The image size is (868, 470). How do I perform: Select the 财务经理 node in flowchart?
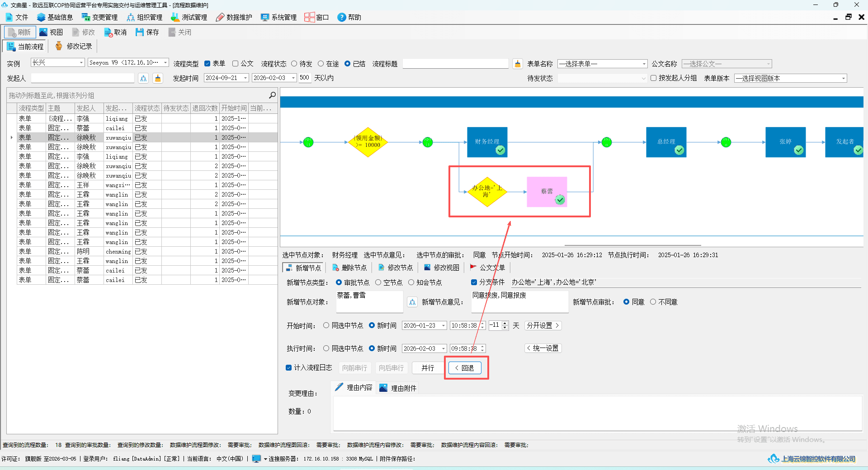(x=487, y=142)
